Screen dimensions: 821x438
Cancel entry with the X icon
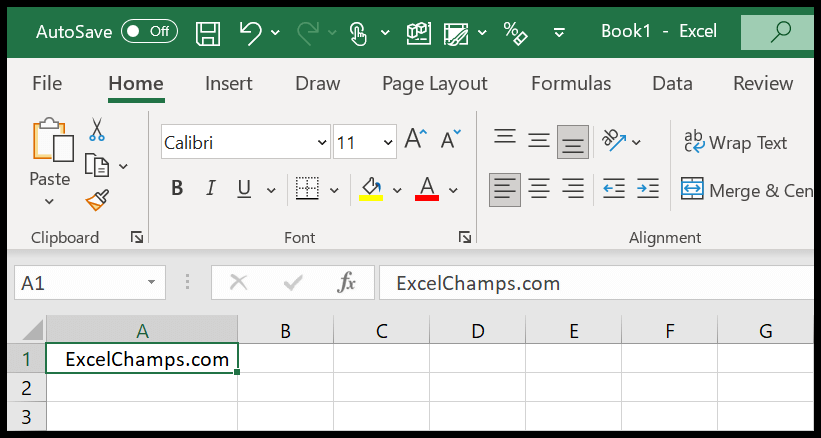point(238,283)
